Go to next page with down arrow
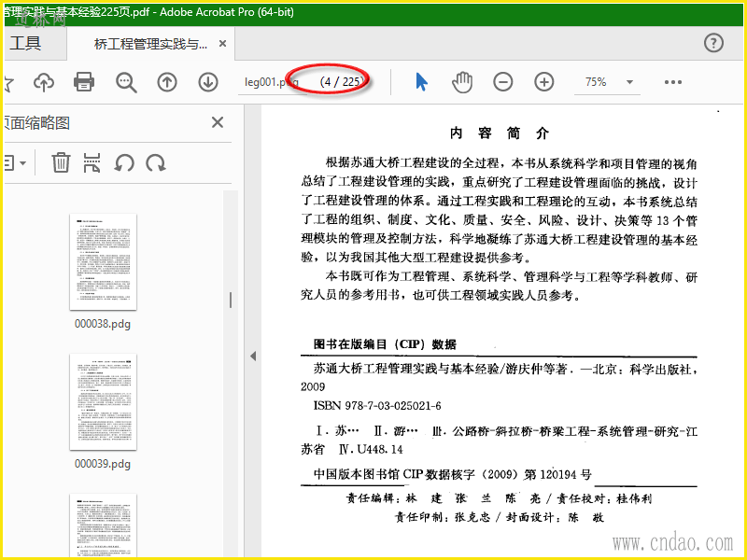This screenshot has width=747, height=560. point(208,82)
